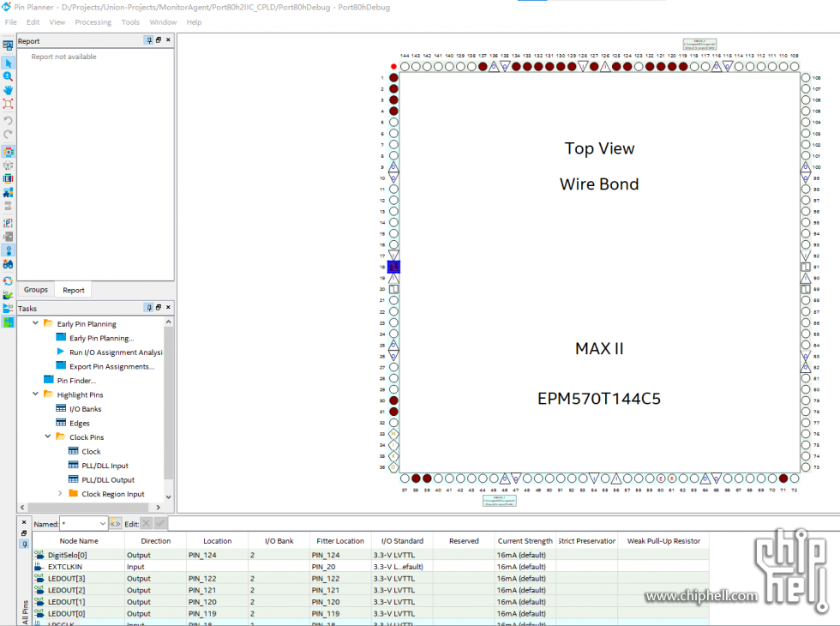Click the undo arrow in left toolbar

click(x=8, y=121)
